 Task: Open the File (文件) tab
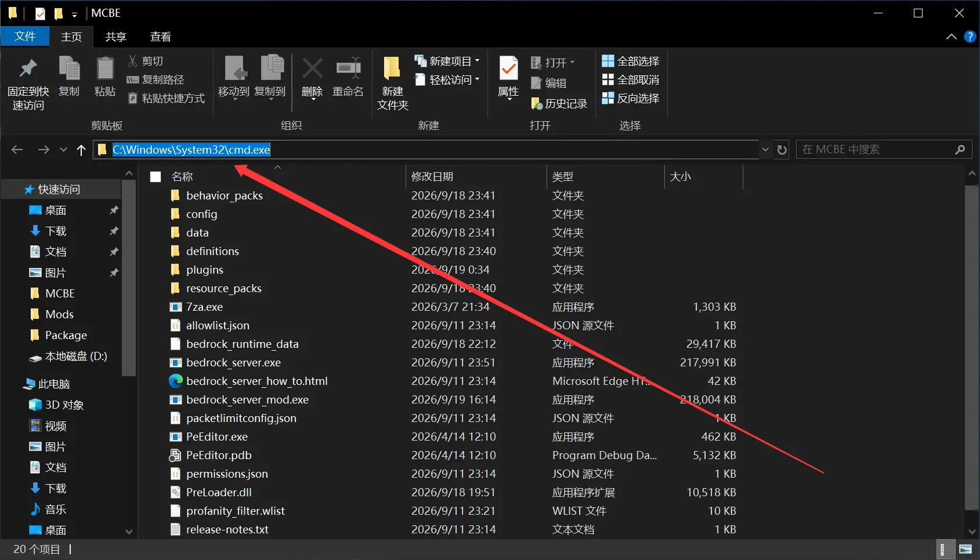(25, 37)
